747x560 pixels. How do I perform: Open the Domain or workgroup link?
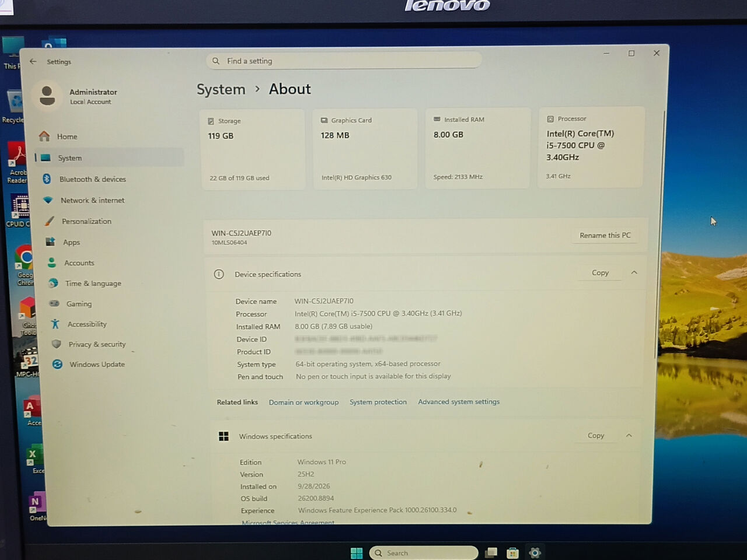303,402
